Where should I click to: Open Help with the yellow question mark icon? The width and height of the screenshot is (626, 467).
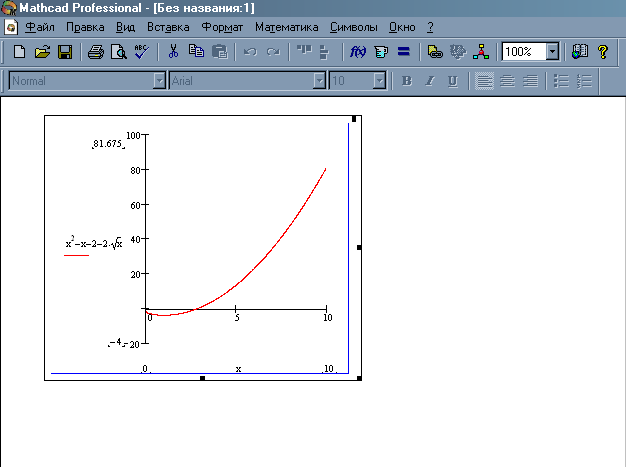[x=603, y=52]
